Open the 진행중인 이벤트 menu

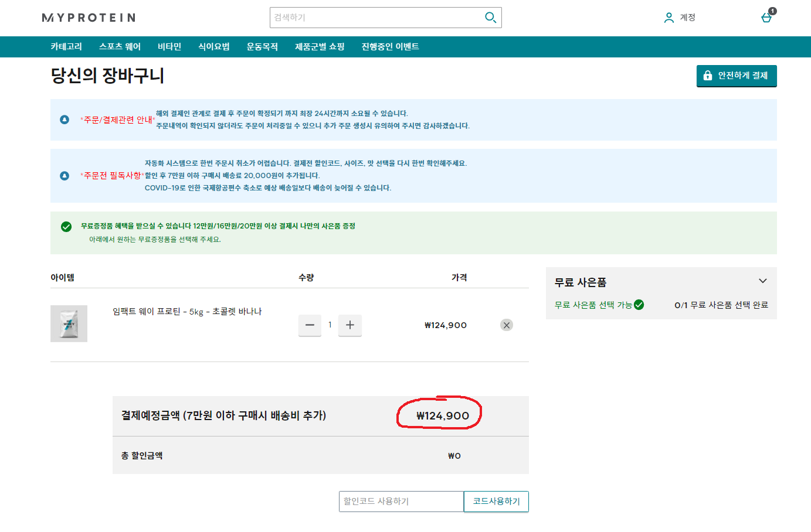coord(390,46)
